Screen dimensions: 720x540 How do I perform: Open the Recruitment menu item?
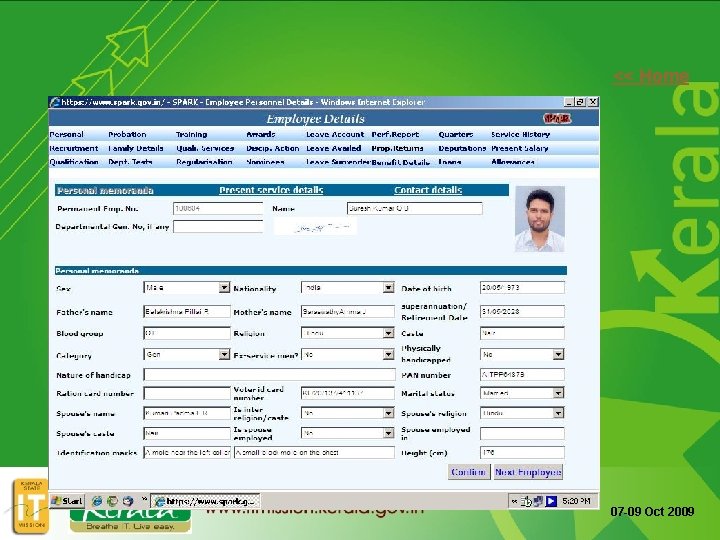[x=74, y=148]
